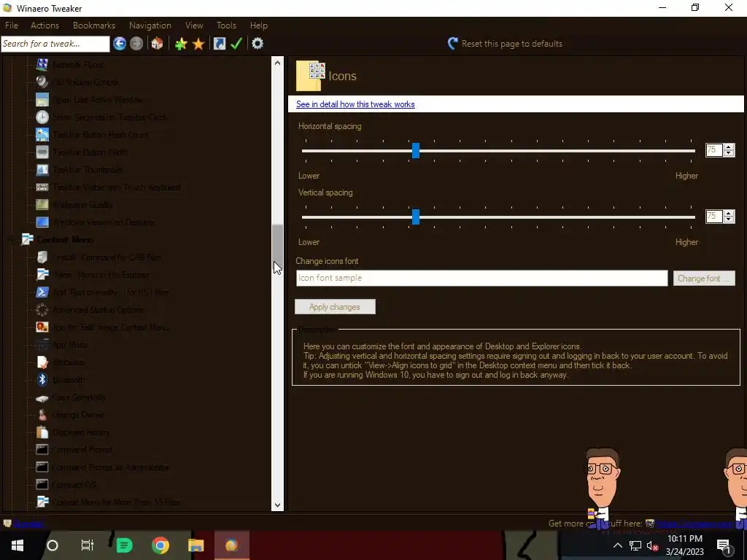Screen dimensions: 747x560
Task: Open the Bookmarks menu
Action: pyautogui.click(x=94, y=26)
